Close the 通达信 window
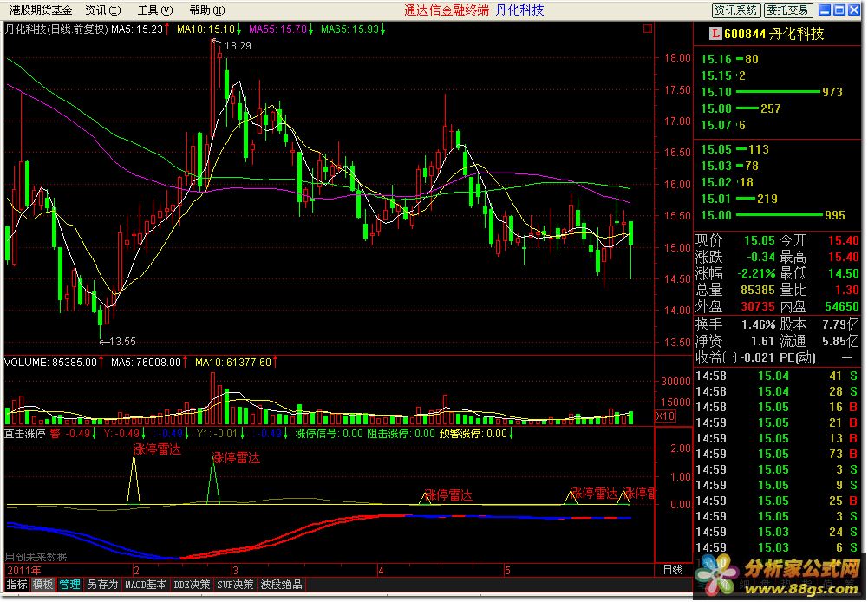 (854, 10)
